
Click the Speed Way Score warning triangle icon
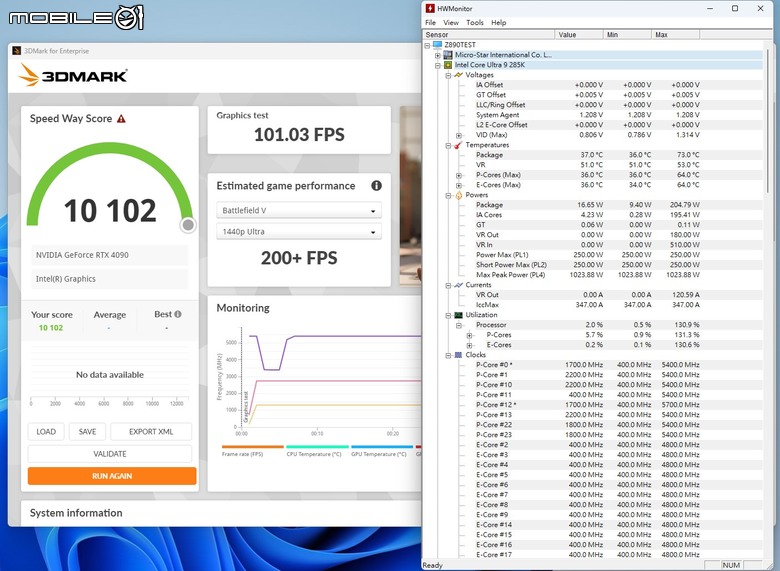pyautogui.click(x=121, y=119)
